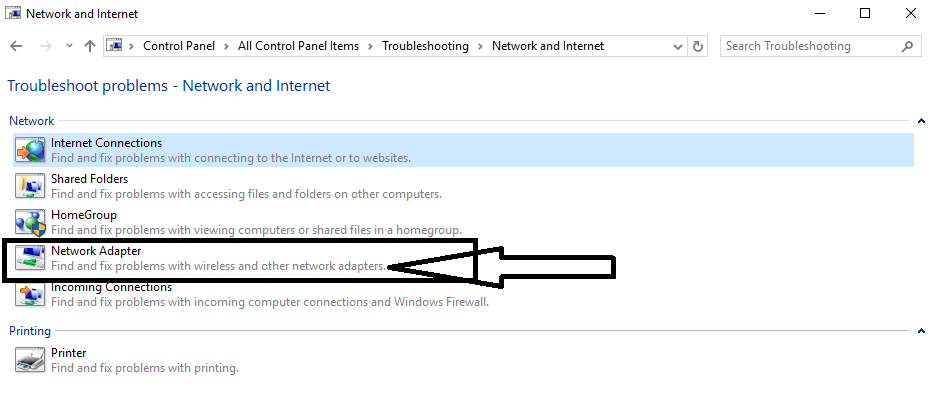Screen dimensions: 931x405
Task: Click the HomeGroup troubleshooter icon
Action: [29, 222]
